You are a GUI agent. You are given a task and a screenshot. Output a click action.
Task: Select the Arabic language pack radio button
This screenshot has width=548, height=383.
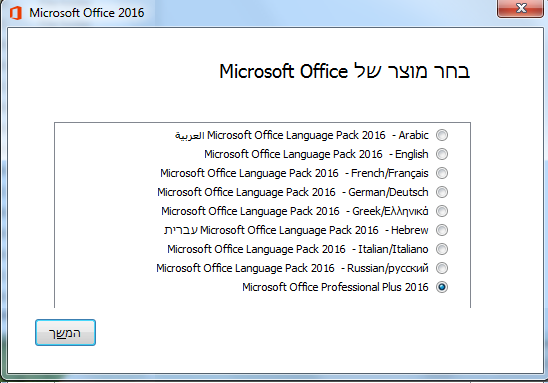click(x=442, y=135)
